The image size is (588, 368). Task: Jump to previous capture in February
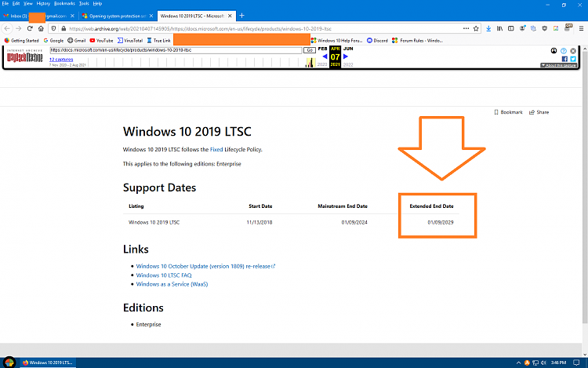pos(325,56)
